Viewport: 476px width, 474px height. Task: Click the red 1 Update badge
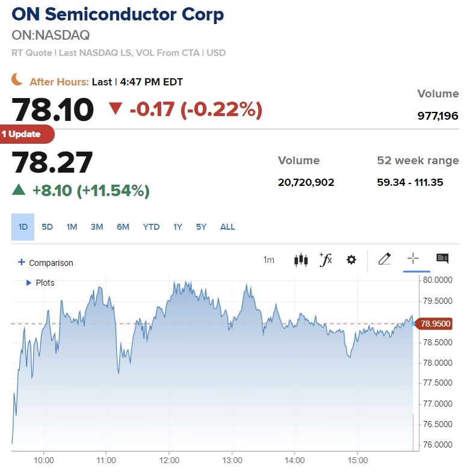25,134
